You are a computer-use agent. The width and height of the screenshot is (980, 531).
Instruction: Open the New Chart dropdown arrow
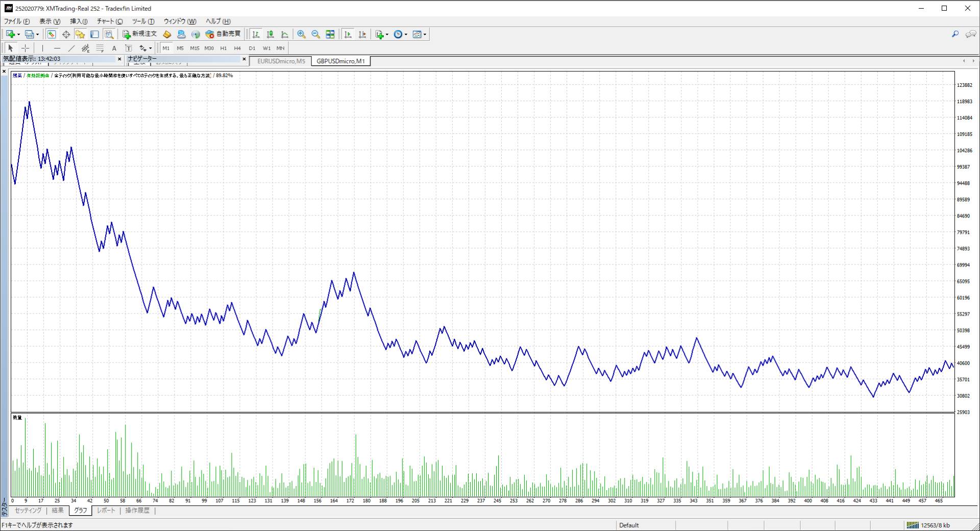pyautogui.click(x=18, y=35)
